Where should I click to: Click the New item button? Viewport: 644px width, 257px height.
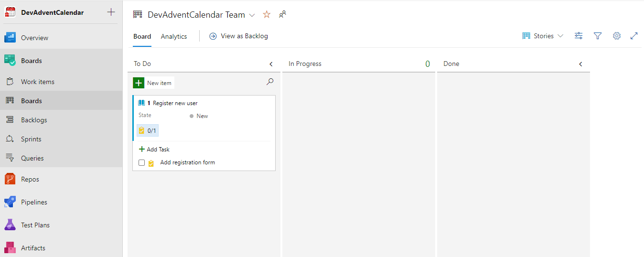coord(153,83)
